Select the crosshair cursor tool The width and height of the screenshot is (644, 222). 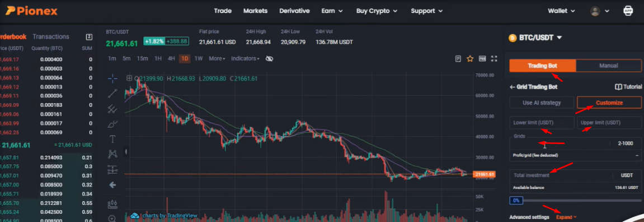tap(112, 78)
